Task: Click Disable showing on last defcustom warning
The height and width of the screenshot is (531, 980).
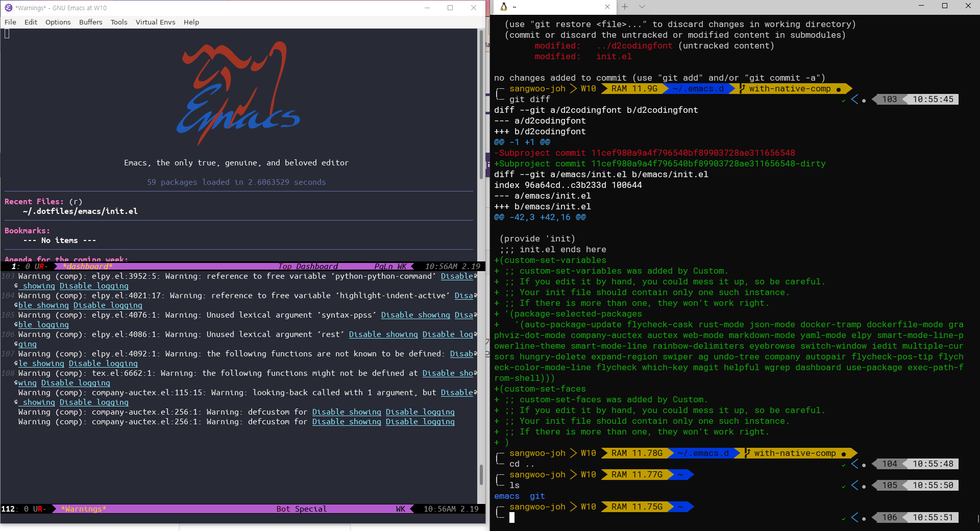Action: click(347, 422)
